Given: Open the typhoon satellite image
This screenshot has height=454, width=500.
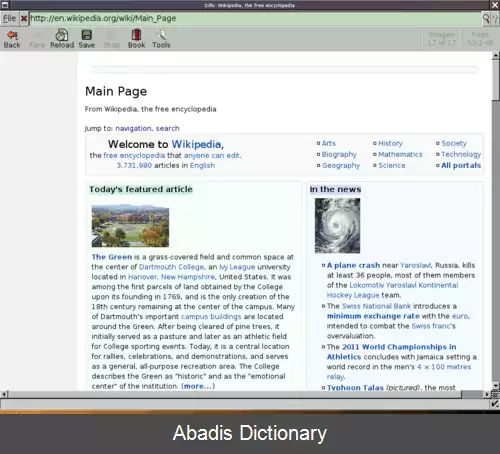Looking at the screenshot, I should (337, 226).
